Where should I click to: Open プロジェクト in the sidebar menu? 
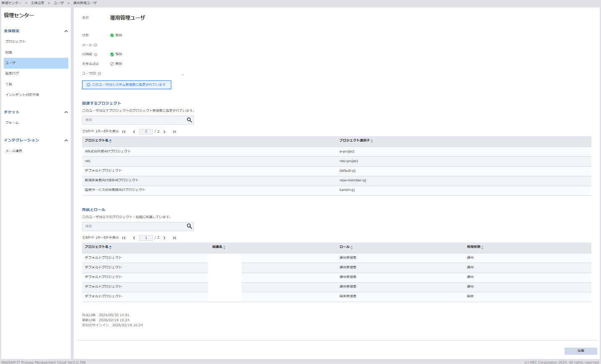[x=15, y=41]
